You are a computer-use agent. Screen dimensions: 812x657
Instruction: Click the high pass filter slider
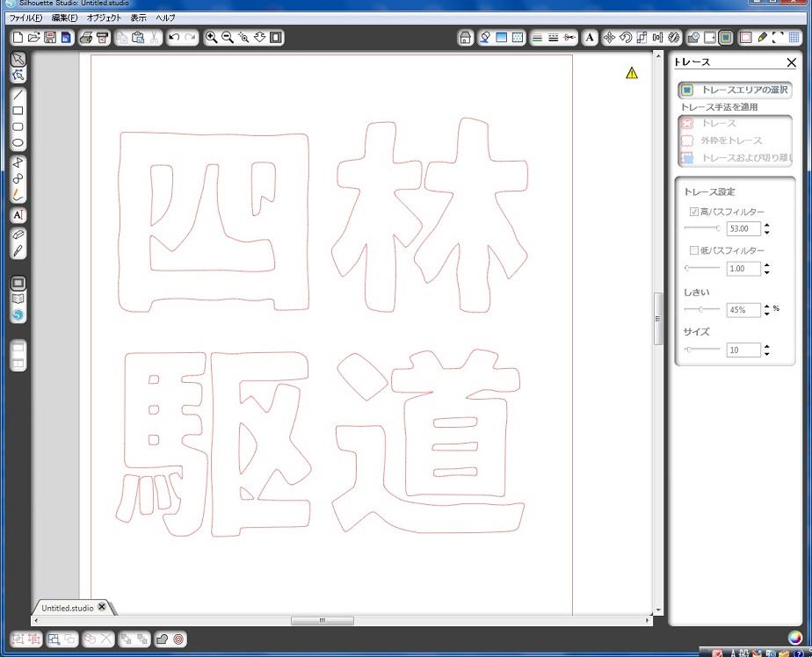702,227
